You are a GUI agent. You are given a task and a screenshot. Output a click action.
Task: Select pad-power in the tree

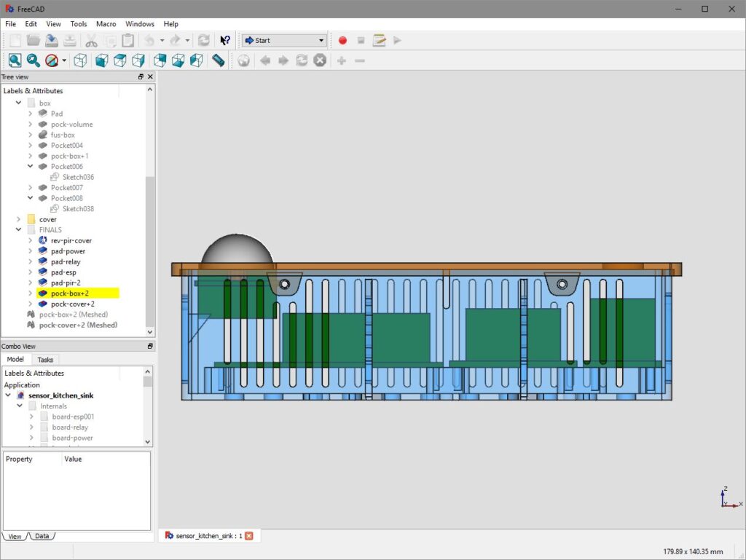coord(68,251)
